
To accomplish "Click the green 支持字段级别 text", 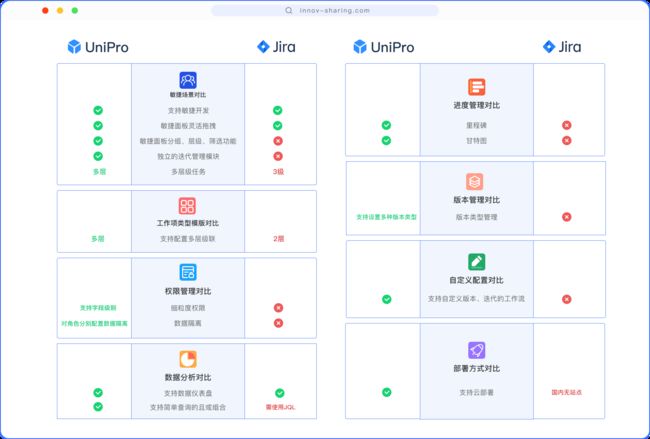I will click(x=98, y=308).
